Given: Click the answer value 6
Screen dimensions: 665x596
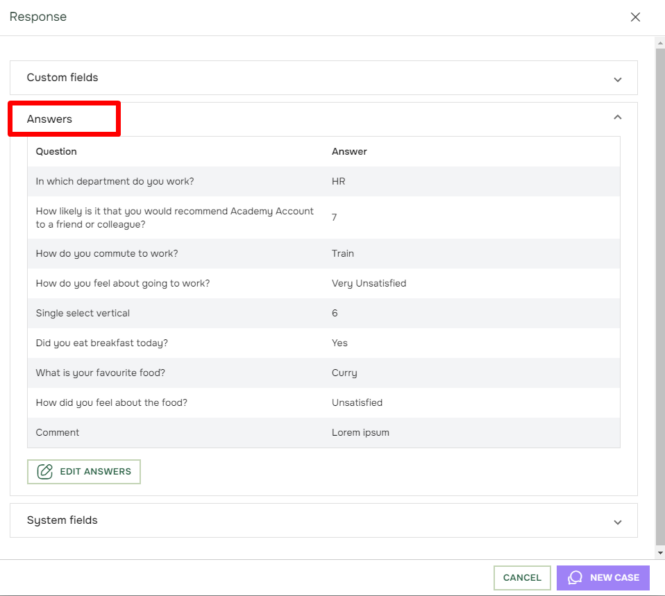Looking at the screenshot, I should [x=335, y=313].
